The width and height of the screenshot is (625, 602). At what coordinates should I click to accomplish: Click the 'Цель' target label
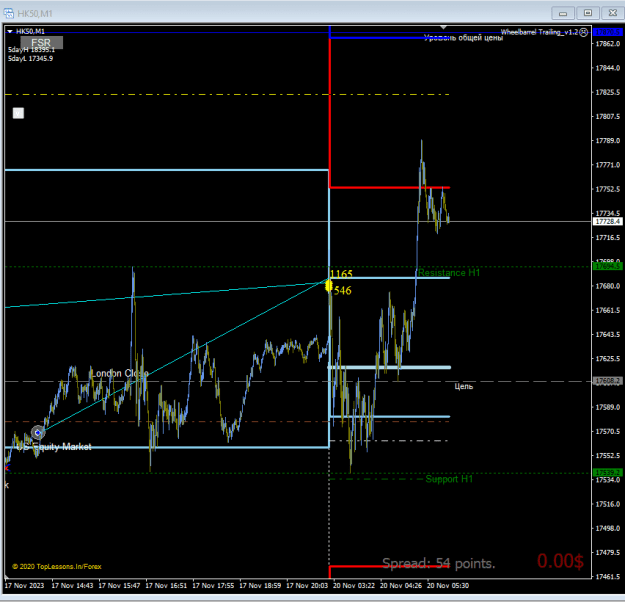[x=464, y=386]
